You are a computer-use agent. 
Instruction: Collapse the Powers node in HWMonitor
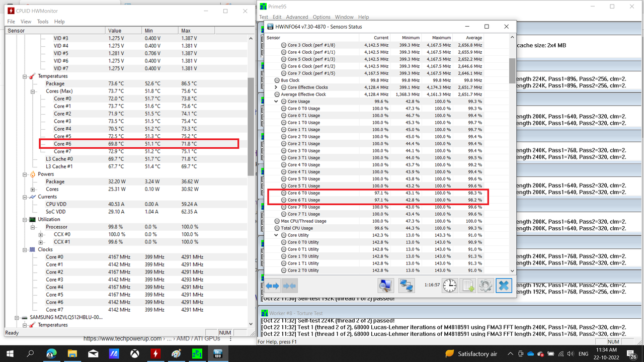(25, 174)
